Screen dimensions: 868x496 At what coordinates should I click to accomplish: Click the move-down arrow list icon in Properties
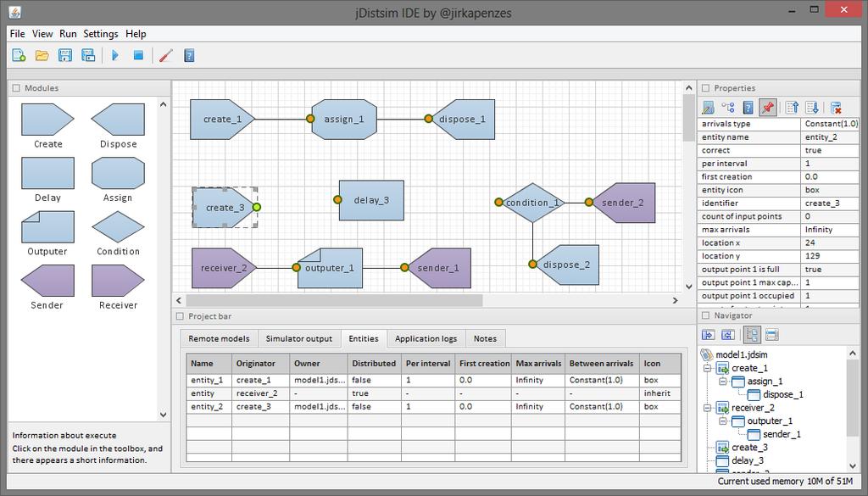tap(812, 108)
